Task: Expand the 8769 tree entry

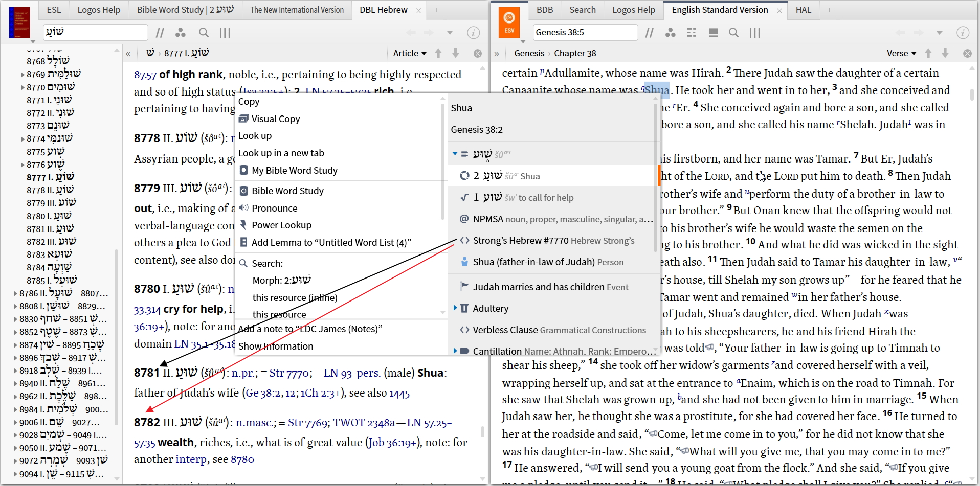Action: point(23,75)
